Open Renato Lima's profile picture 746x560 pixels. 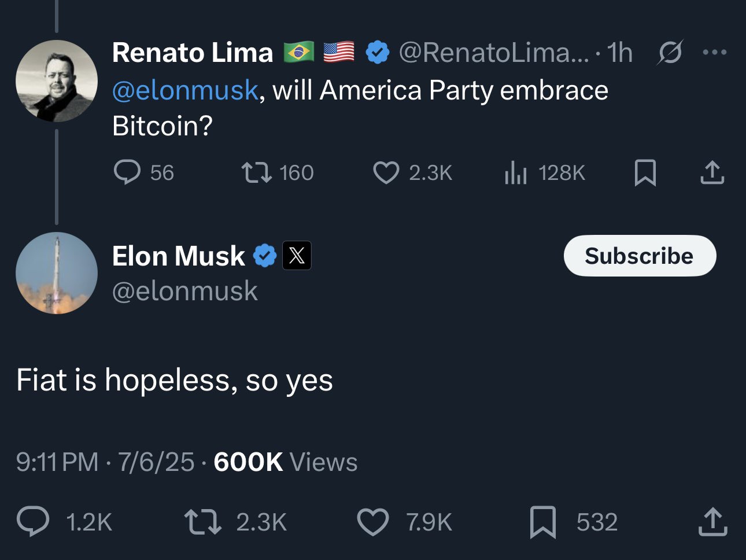(56, 80)
